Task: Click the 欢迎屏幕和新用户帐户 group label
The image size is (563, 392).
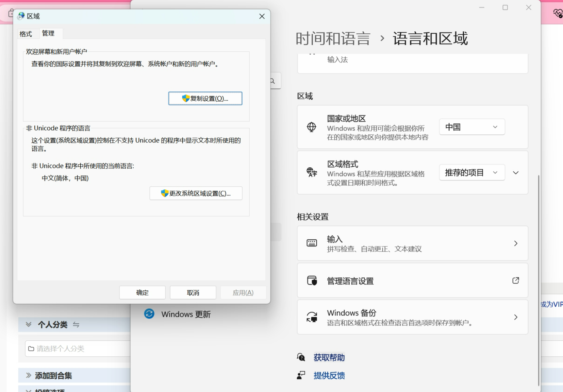Action: click(56, 52)
